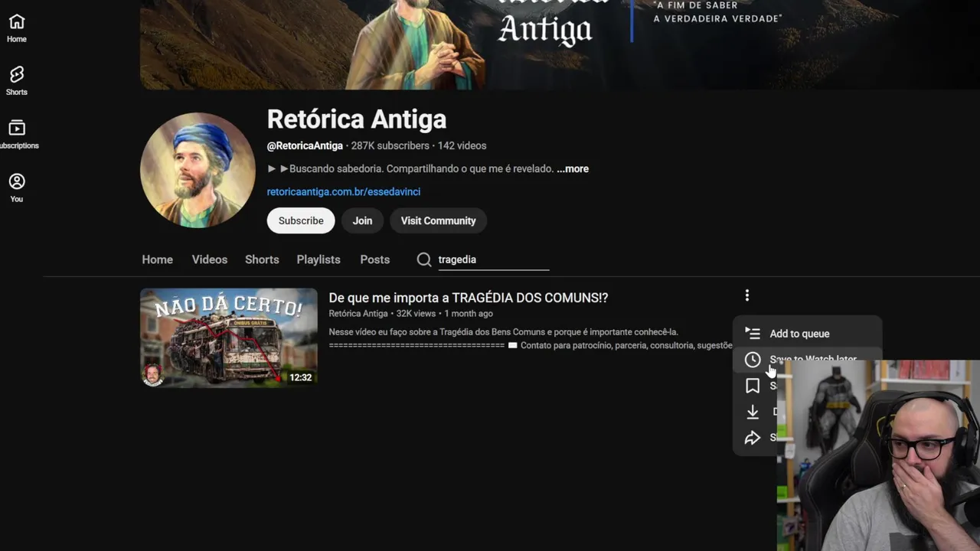Expand channel description with ...more
The height and width of the screenshot is (551, 980).
(573, 168)
